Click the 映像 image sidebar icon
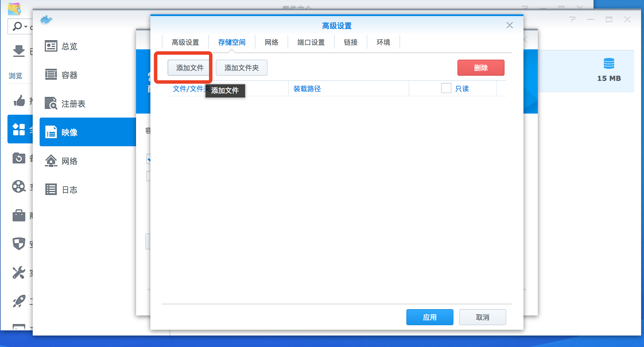The height and width of the screenshot is (347, 644). (x=51, y=132)
